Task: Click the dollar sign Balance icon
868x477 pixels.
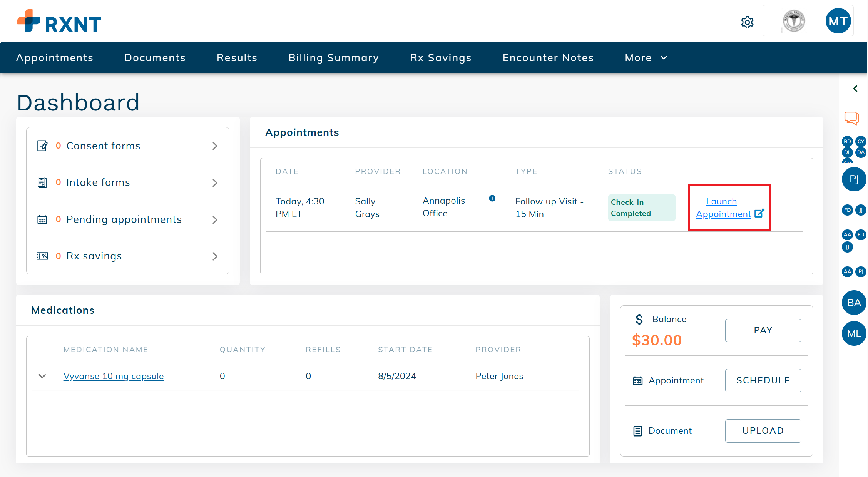Action: [639, 319]
